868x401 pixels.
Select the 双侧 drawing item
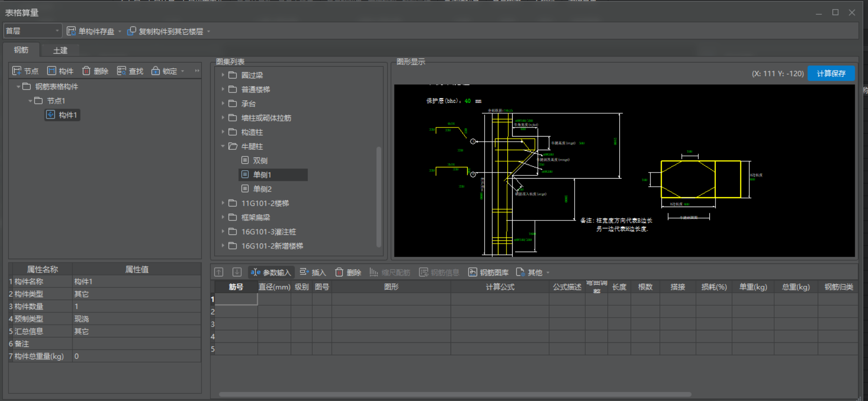[260, 161]
